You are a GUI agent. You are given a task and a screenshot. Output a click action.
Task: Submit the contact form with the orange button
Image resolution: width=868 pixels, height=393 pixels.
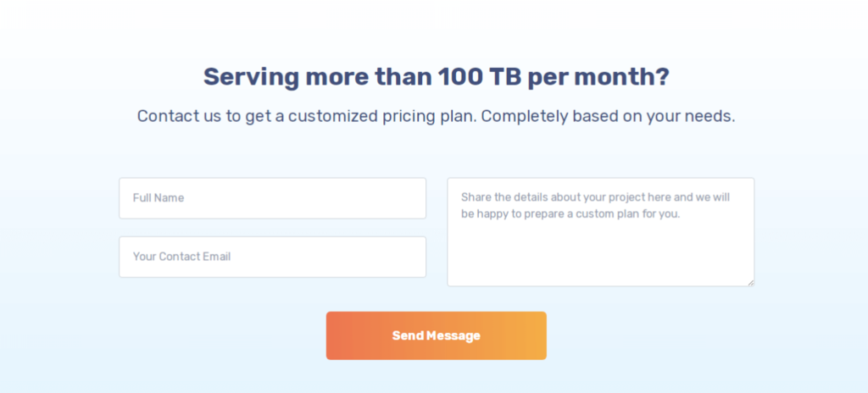tap(436, 335)
